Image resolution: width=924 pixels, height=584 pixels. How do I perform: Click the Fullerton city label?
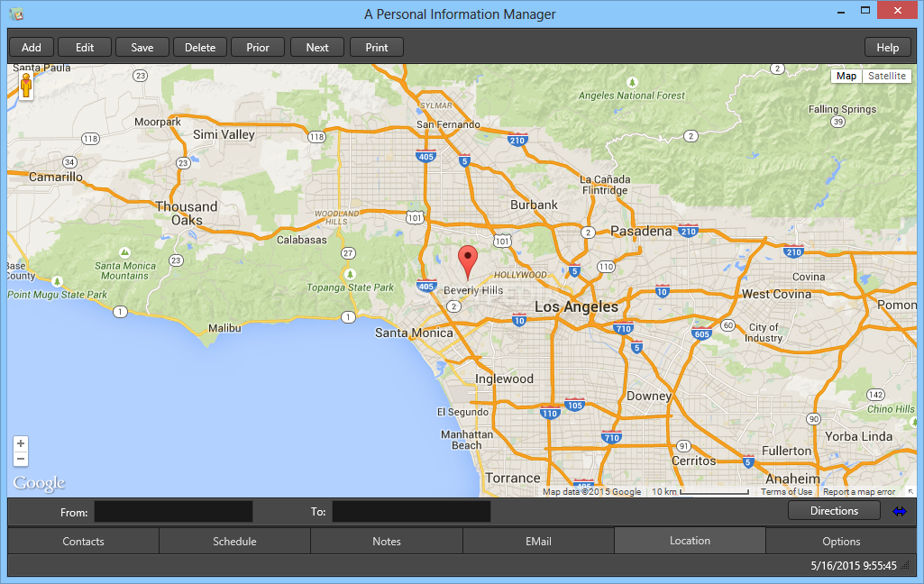786,451
